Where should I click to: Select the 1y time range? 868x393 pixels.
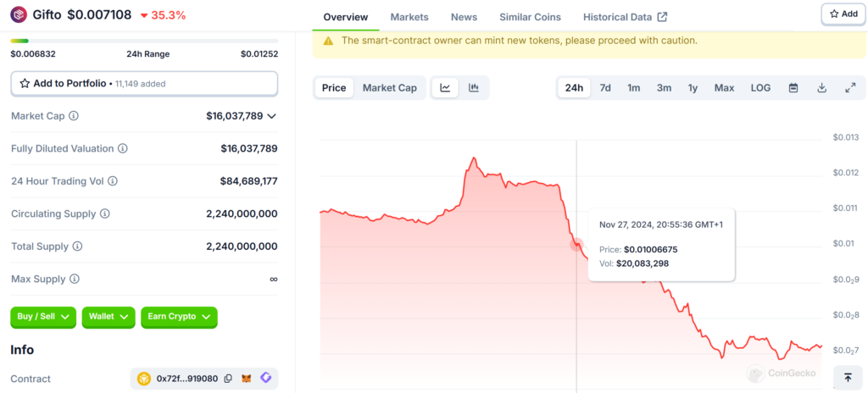[693, 87]
